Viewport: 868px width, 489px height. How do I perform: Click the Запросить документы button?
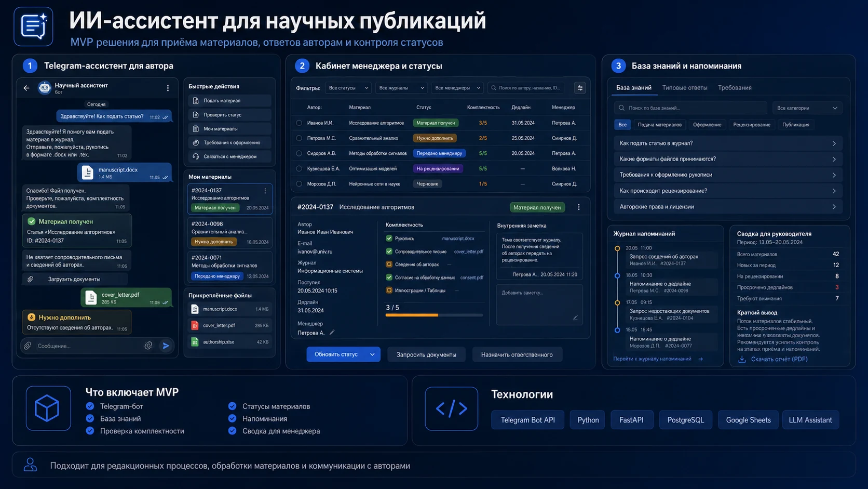[x=426, y=355]
